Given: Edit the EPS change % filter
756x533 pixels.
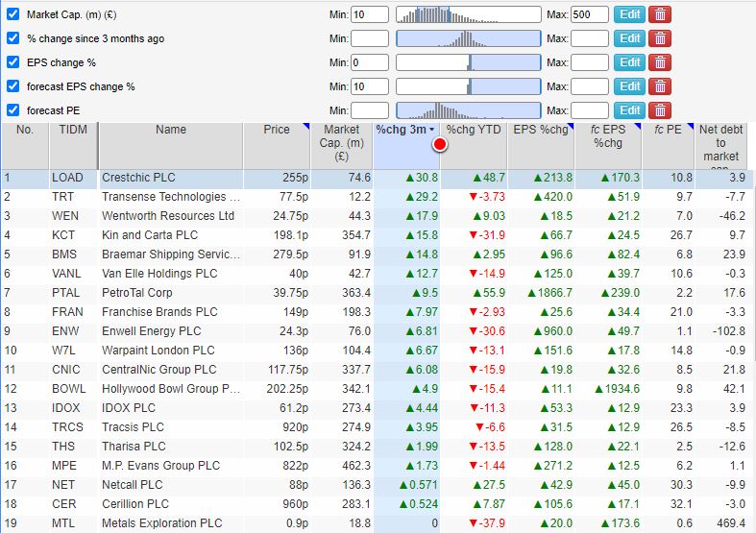Looking at the screenshot, I should [x=629, y=62].
